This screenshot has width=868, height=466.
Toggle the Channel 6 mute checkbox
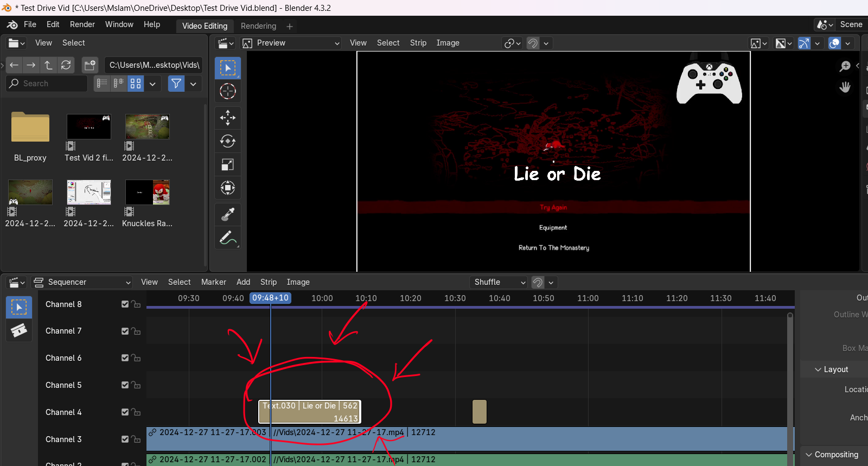[125, 358]
